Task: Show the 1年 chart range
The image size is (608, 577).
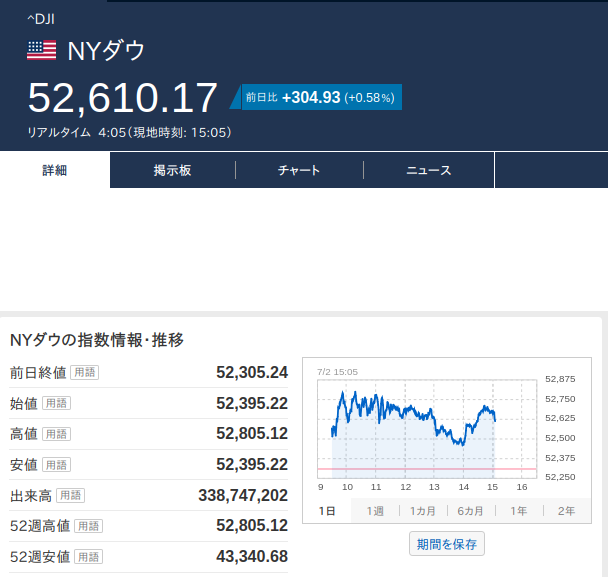Action: [x=519, y=511]
